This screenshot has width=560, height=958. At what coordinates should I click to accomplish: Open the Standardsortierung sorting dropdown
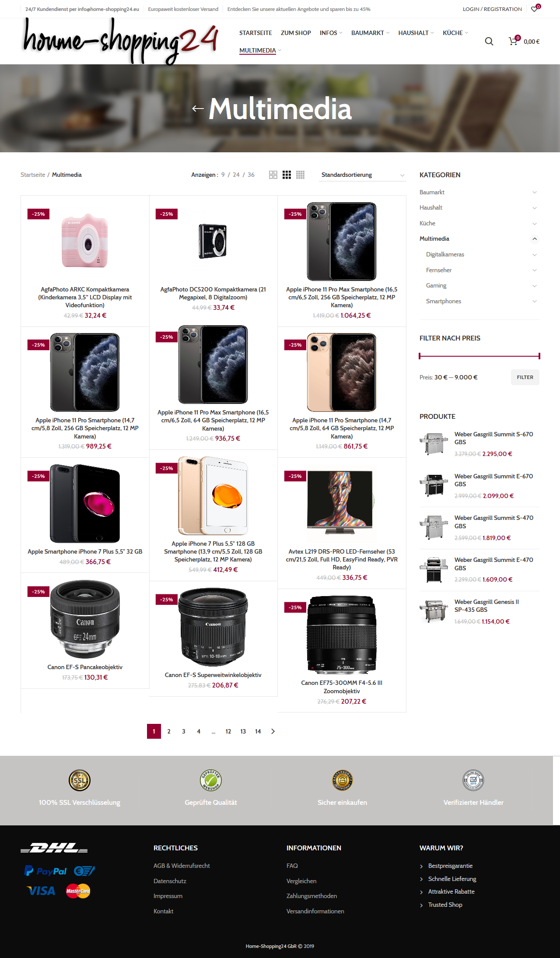tap(363, 175)
